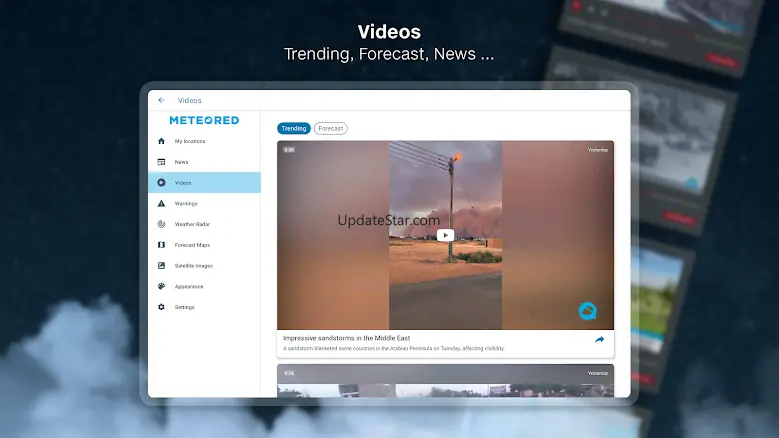Click the 0:00 timestamp on the sandstorm video
This screenshot has width=779, height=438.
[289, 149]
